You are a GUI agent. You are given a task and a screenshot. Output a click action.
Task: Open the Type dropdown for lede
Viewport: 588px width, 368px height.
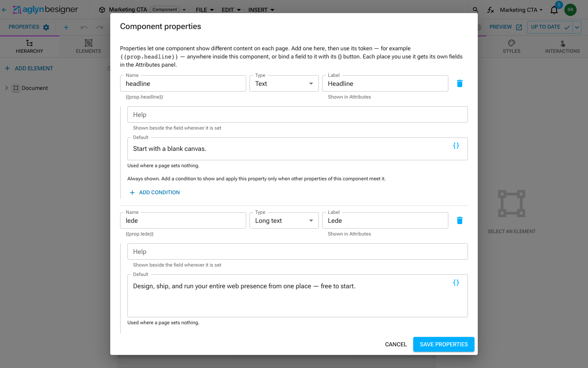(284, 220)
